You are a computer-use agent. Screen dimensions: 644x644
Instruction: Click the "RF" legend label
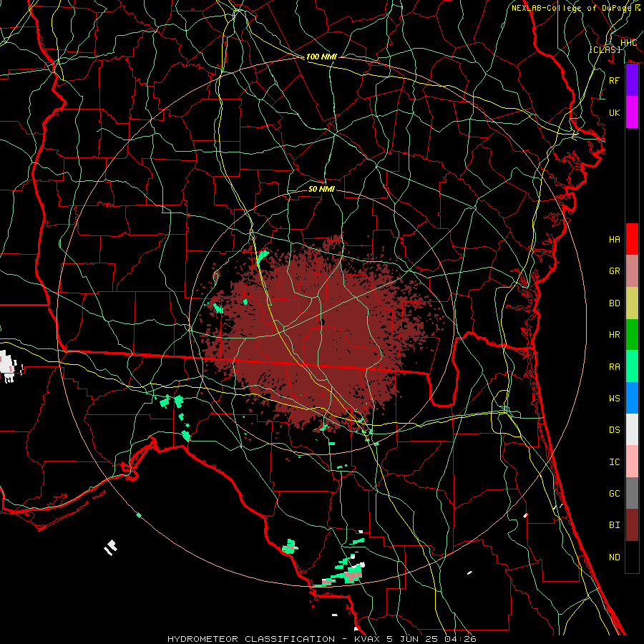click(615, 80)
